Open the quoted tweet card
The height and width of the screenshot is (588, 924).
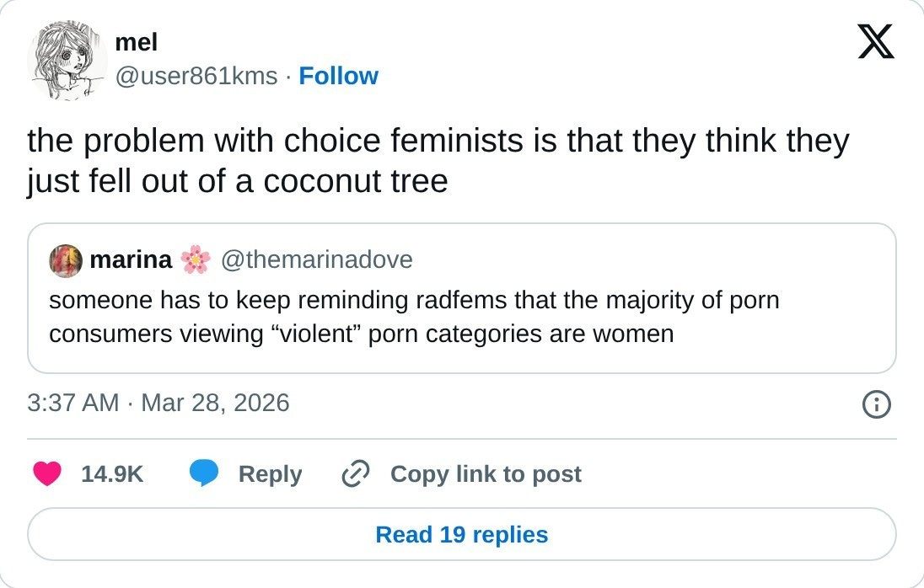point(462,316)
